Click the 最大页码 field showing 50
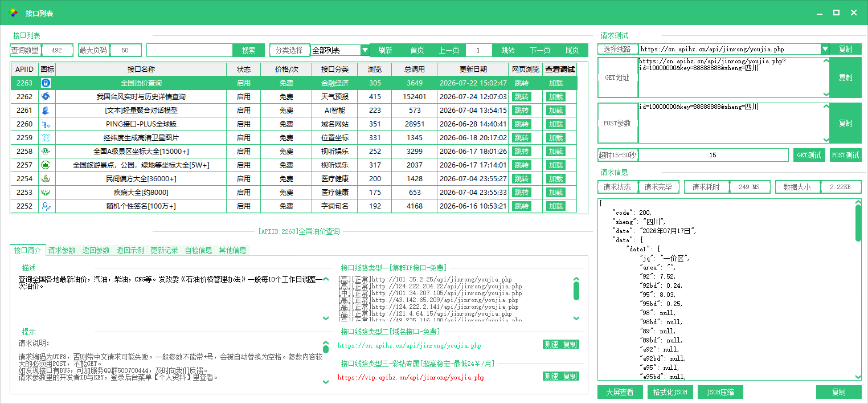Viewport: 868px width, 404px height. coord(126,50)
